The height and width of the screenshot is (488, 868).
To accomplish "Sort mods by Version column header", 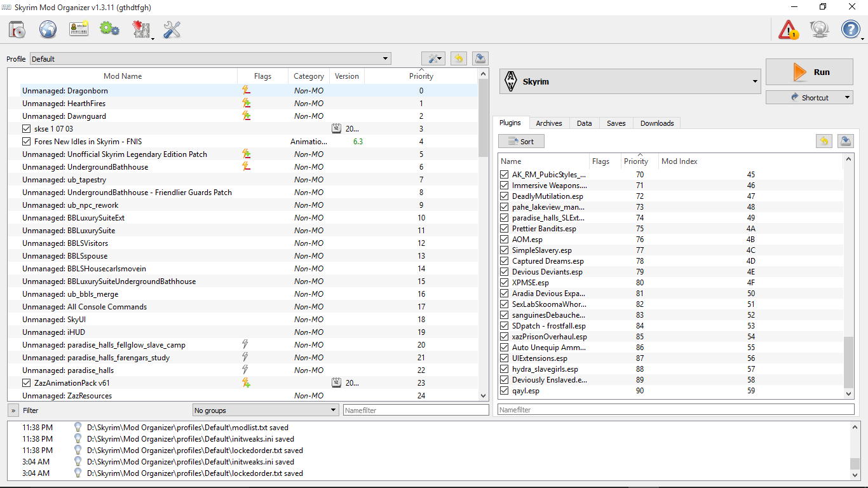I will [x=347, y=76].
